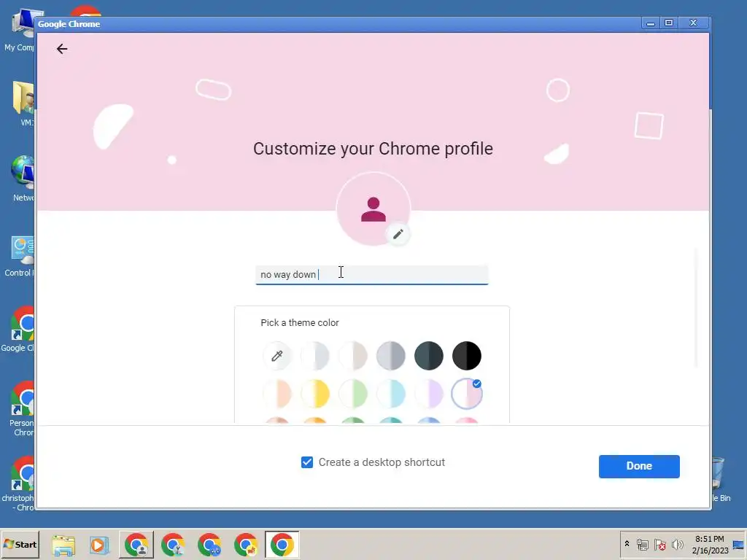This screenshot has width=747, height=560.
Task: Open the Control Panel desktop icon
Action: click(20, 256)
